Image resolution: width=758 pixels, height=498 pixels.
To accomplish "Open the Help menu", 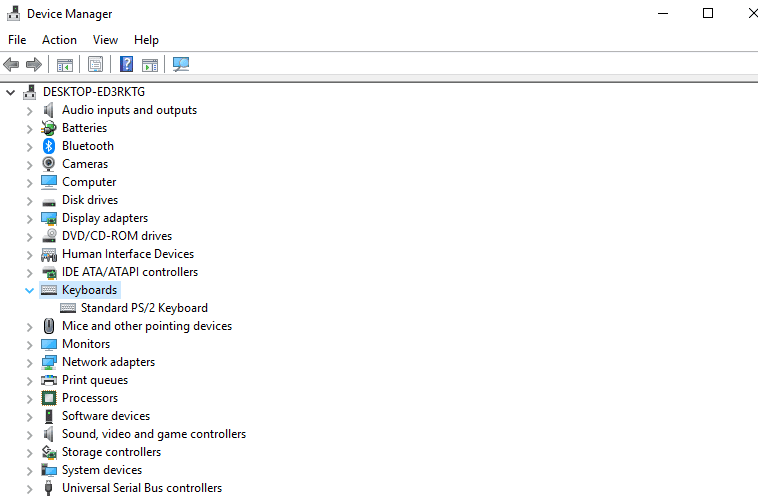I will 146,40.
